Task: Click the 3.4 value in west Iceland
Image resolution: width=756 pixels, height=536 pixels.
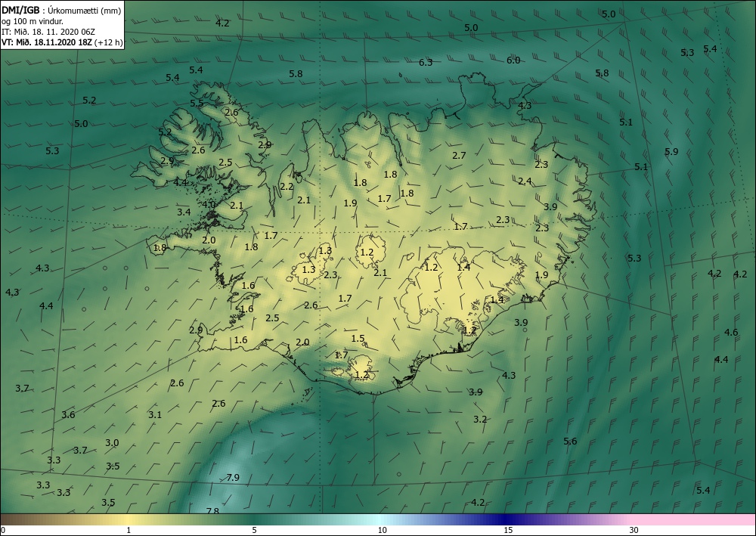Action: [x=184, y=212]
